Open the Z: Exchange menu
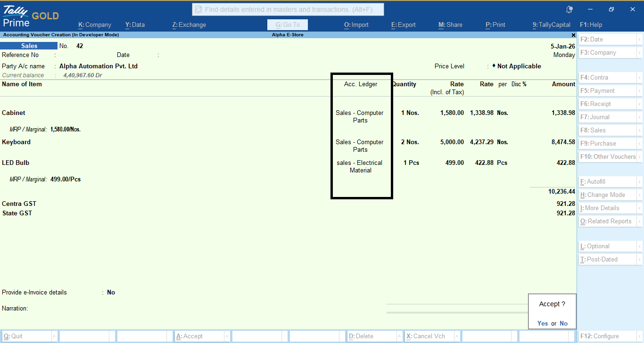Image resolution: width=644 pixels, height=343 pixels. (x=189, y=25)
